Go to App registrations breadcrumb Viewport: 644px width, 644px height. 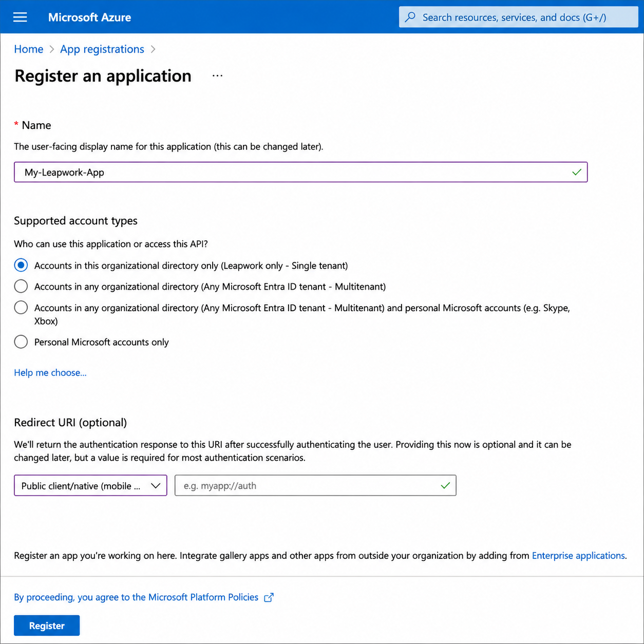(102, 49)
